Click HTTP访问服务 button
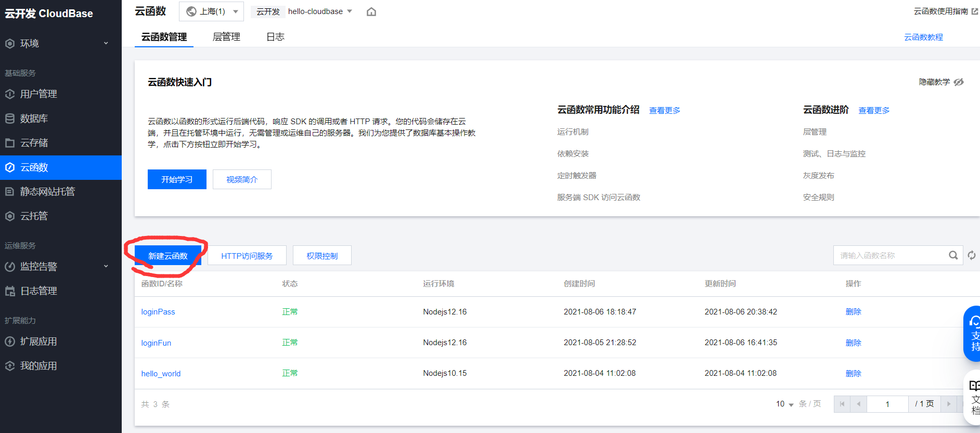Viewport: 980px width, 433px height. [247, 256]
